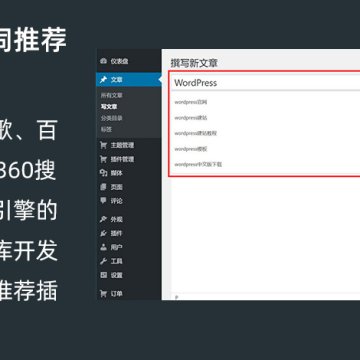Open the 标签 submenu link
This screenshot has width=360, height=360.
pos(106,129)
